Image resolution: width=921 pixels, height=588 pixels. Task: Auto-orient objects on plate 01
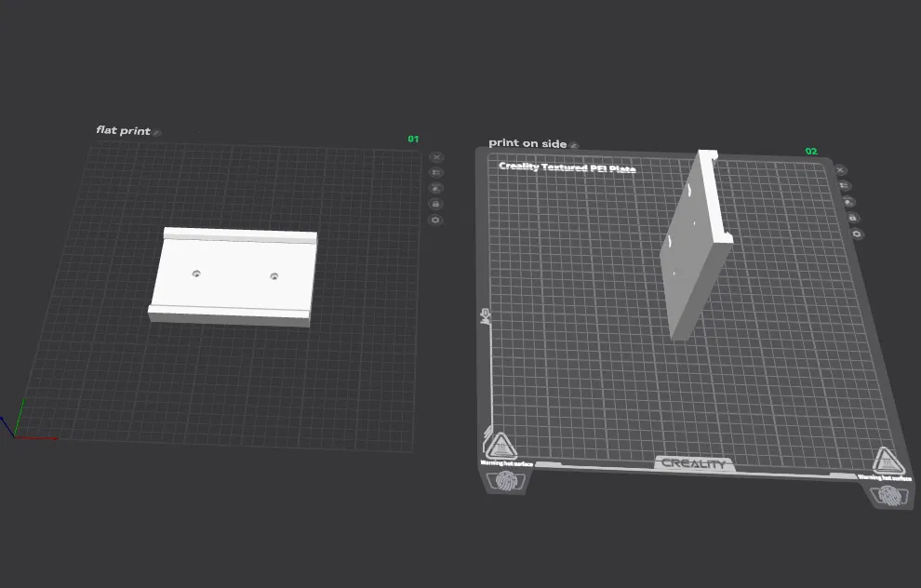coord(435,189)
